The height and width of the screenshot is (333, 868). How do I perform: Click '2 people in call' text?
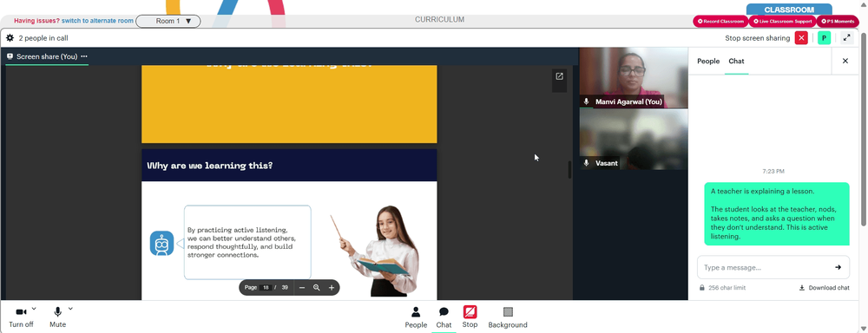(x=43, y=38)
